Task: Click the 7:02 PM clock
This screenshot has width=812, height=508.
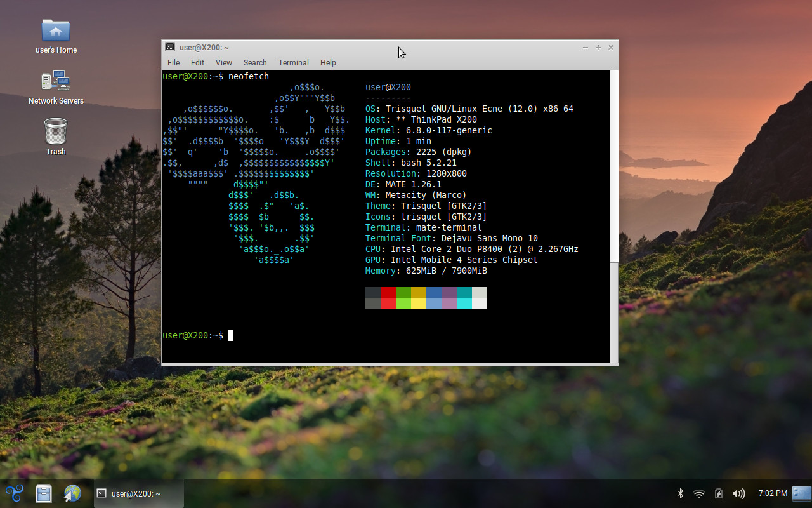Action: click(x=773, y=493)
